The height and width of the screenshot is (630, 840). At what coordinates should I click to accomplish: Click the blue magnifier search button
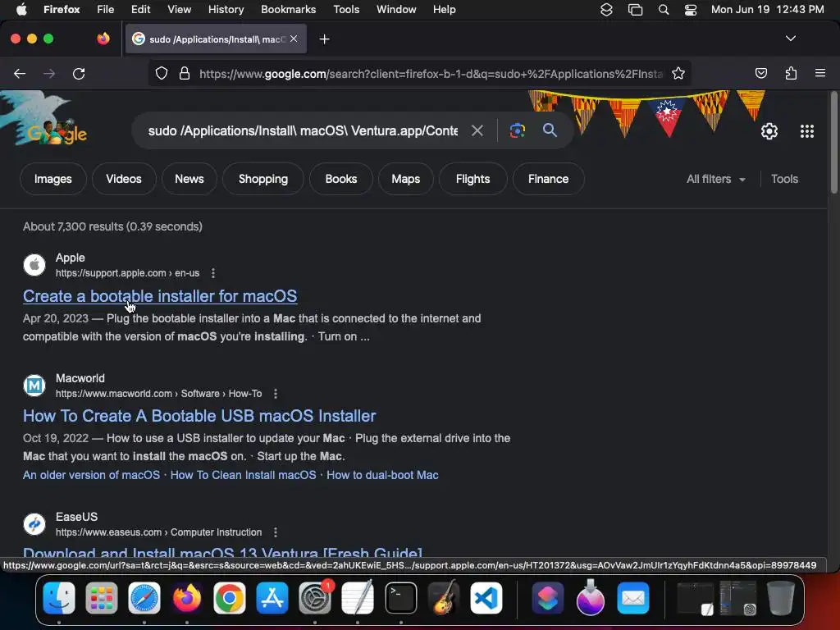tap(550, 130)
